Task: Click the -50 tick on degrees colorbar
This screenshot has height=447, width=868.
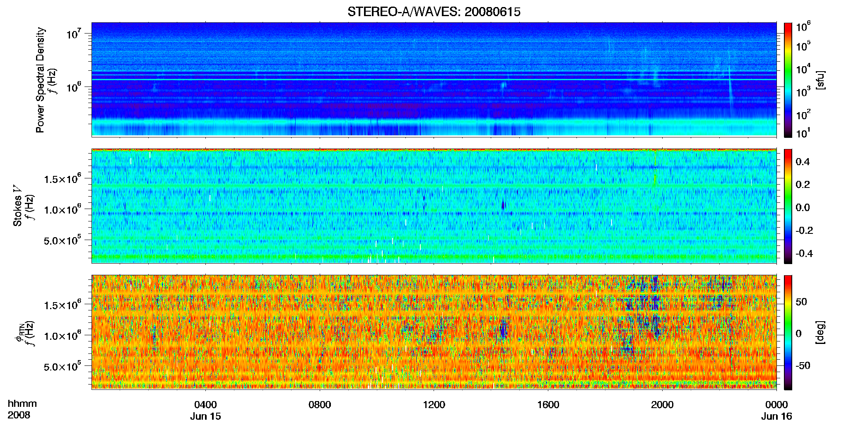Action: point(803,366)
